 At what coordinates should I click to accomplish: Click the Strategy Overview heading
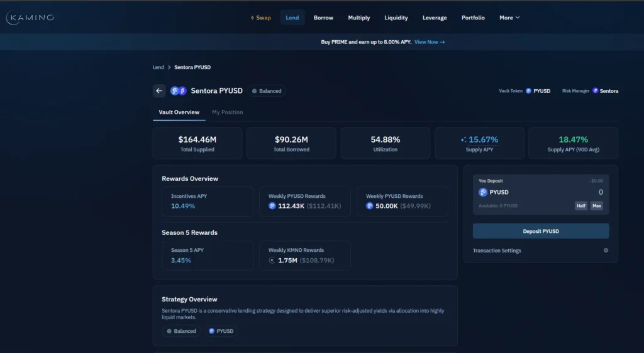click(190, 299)
